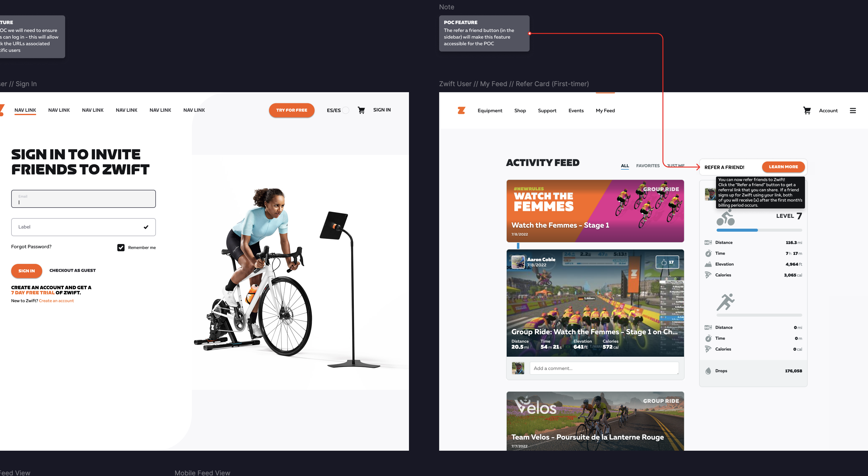The width and height of the screenshot is (868, 476).
Task: Click the Email input field
Action: click(x=83, y=199)
